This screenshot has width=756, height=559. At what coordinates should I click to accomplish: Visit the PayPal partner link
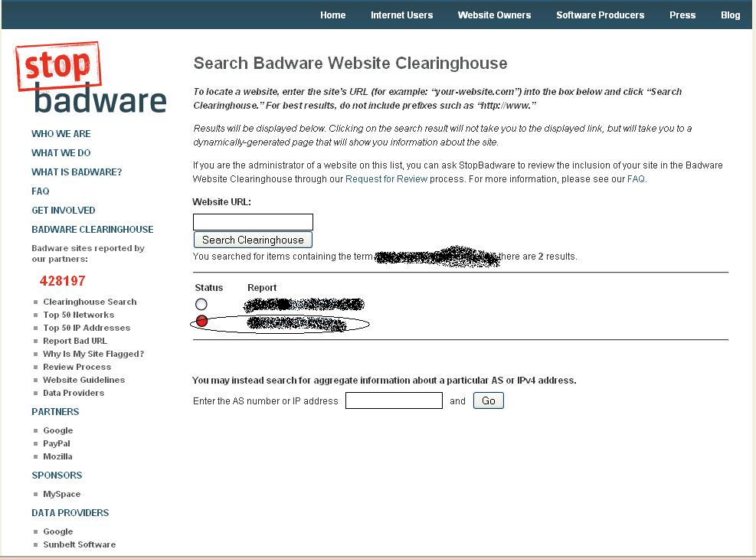pyautogui.click(x=57, y=443)
